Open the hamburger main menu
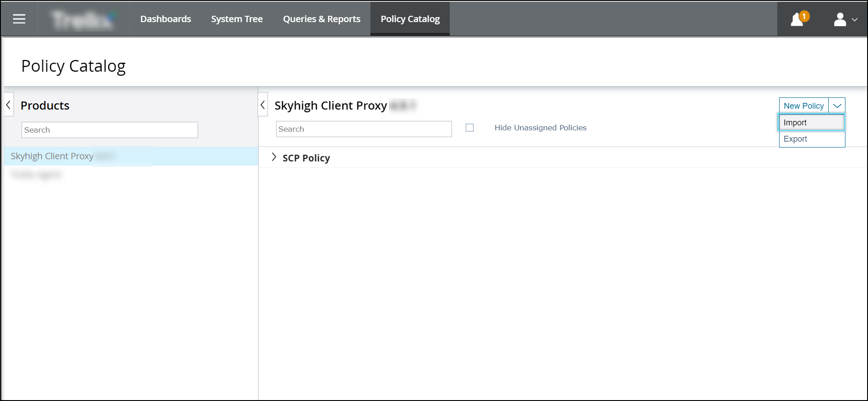Viewport: 868px width, 401px height. (x=19, y=19)
